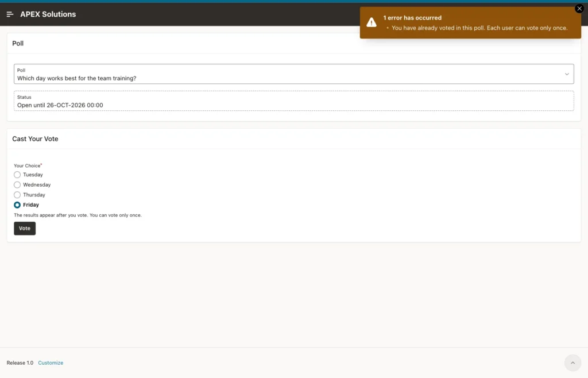588x378 pixels.
Task: Click the 'Poll' region heading
Action: click(x=18, y=44)
